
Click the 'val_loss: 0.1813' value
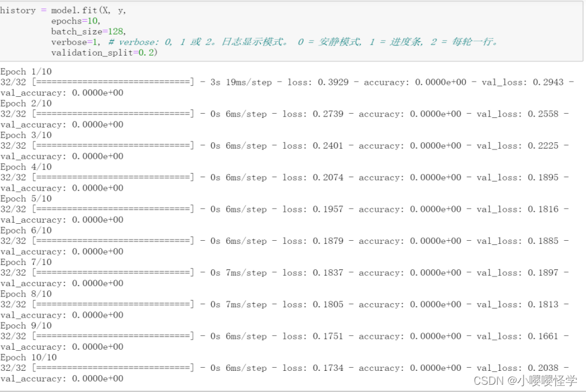(517, 304)
